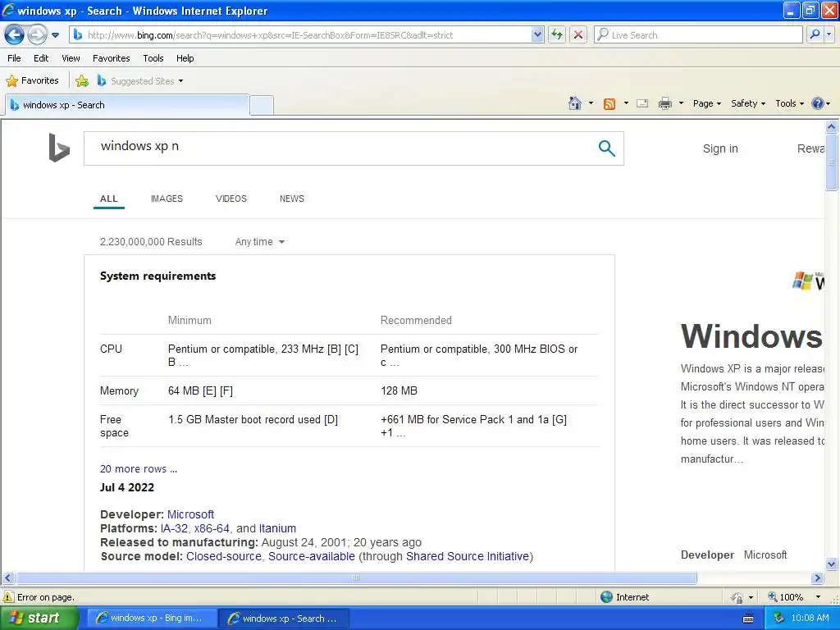The width and height of the screenshot is (840, 630).
Task: Click the Internet security zone indicator
Action: tap(624, 597)
